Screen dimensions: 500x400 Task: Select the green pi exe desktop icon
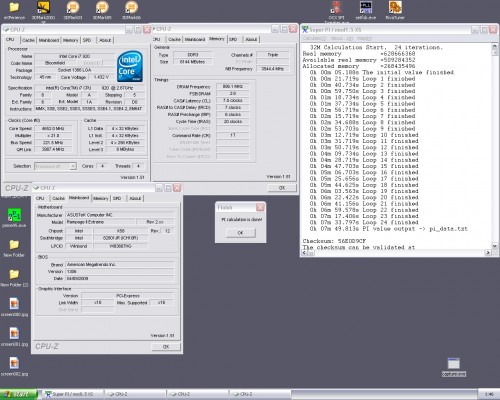14,218
